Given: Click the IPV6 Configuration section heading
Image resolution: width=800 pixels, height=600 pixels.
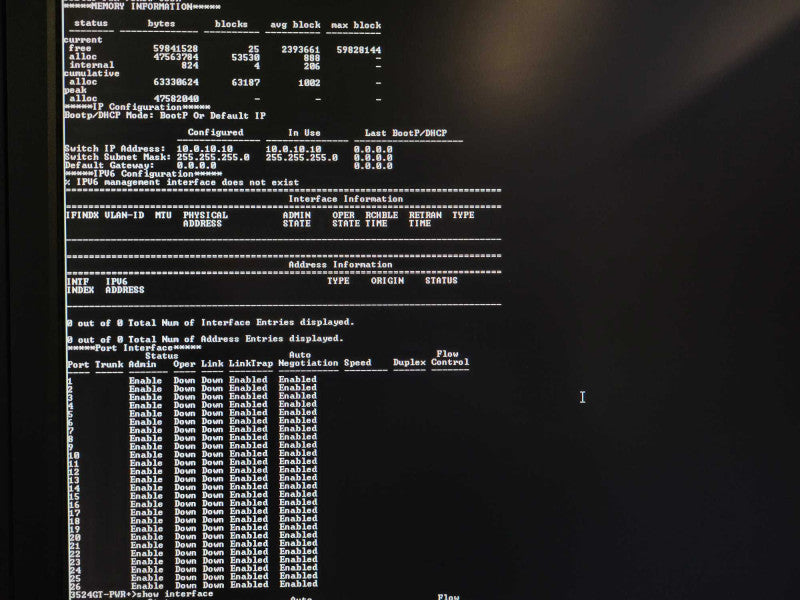Looking at the screenshot, I should pyautogui.click(x=143, y=174).
